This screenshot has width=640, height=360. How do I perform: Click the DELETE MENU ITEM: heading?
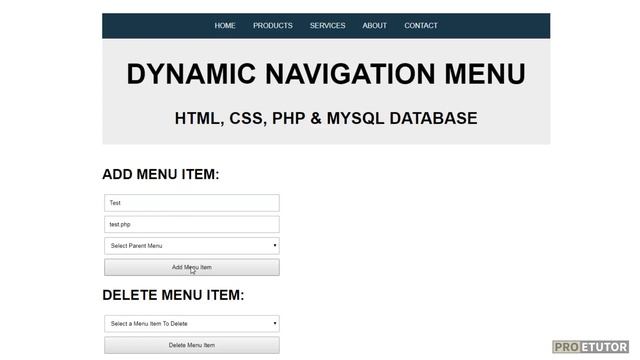[x=173, y=295]
